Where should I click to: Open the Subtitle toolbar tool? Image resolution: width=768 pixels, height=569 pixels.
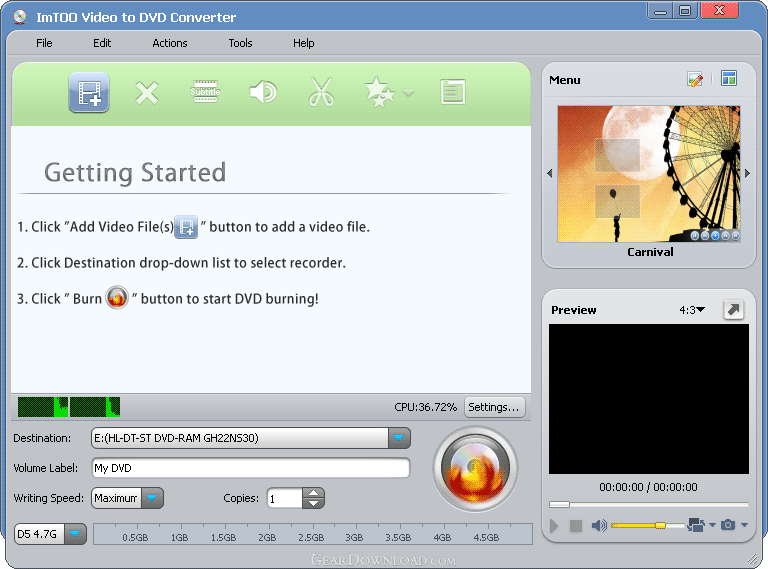205,92
